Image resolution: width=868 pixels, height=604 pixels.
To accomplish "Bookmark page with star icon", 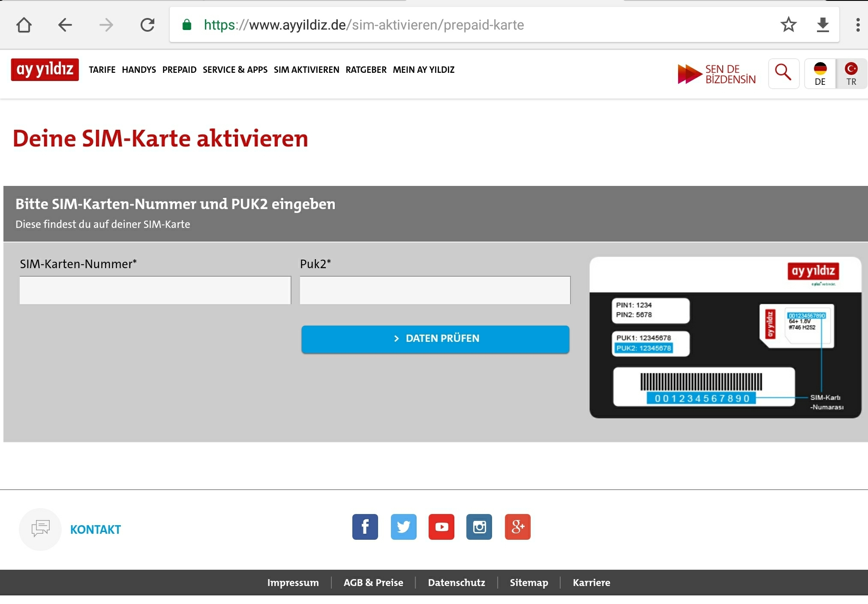I will click(x=788, y=25).
